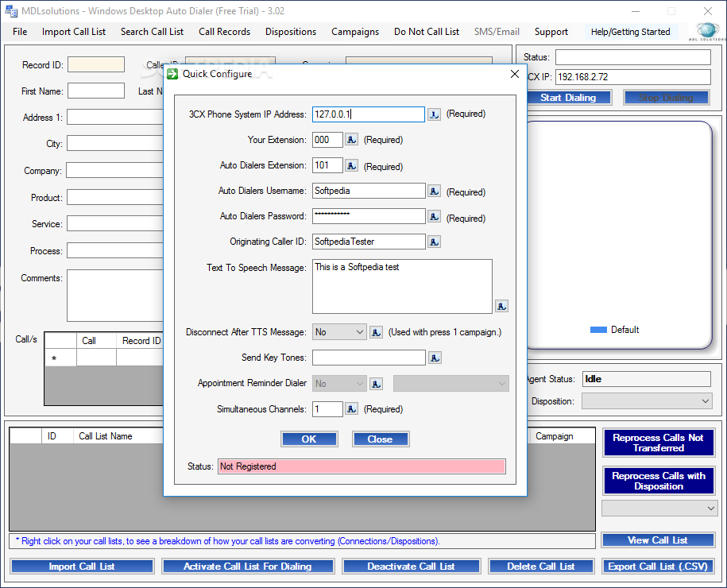Click the SMS/Email menu item
The width and height of the screenshot is (727, 588).
point(497,32)
